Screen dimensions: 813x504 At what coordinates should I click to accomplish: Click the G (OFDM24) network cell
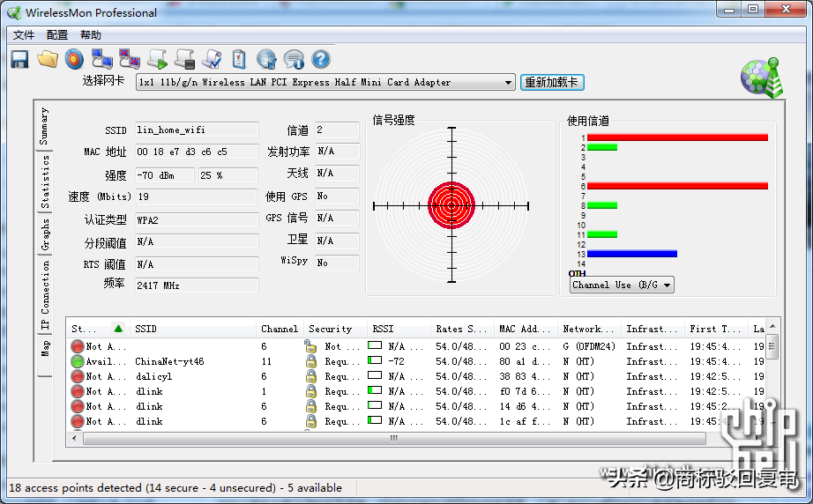(x=589, y=346)
